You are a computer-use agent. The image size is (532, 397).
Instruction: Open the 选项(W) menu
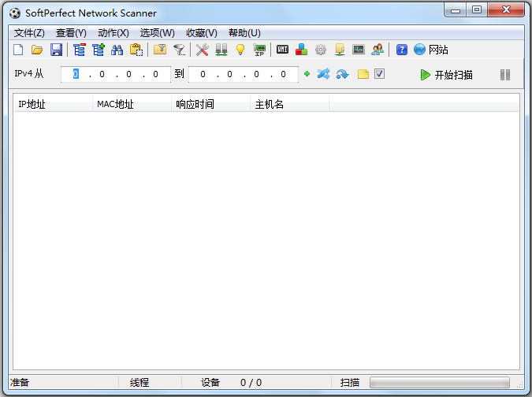coord(157,33)
